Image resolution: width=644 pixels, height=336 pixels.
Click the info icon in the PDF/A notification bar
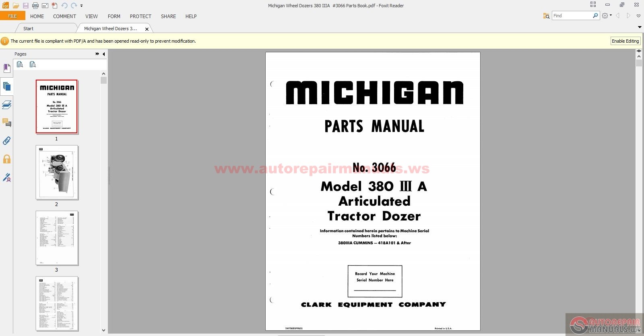[x=5, y=41]
